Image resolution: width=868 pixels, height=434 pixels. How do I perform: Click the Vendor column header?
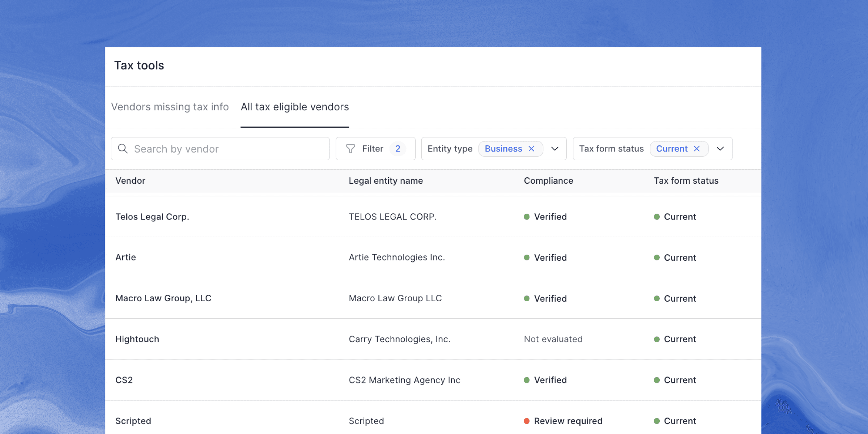(x=130, y=181)
